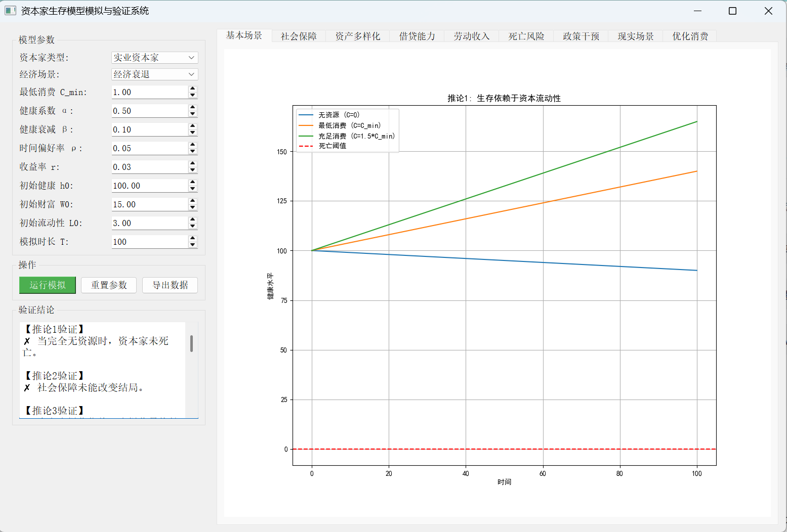This screenshot has width=787, height=532.
Task: Increase 初始财富 W0 value
Action: [192, 201]
